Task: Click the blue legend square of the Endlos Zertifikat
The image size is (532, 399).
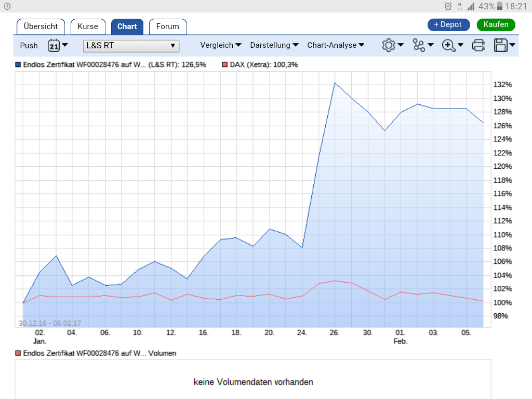Action: [x=17, y=64]
